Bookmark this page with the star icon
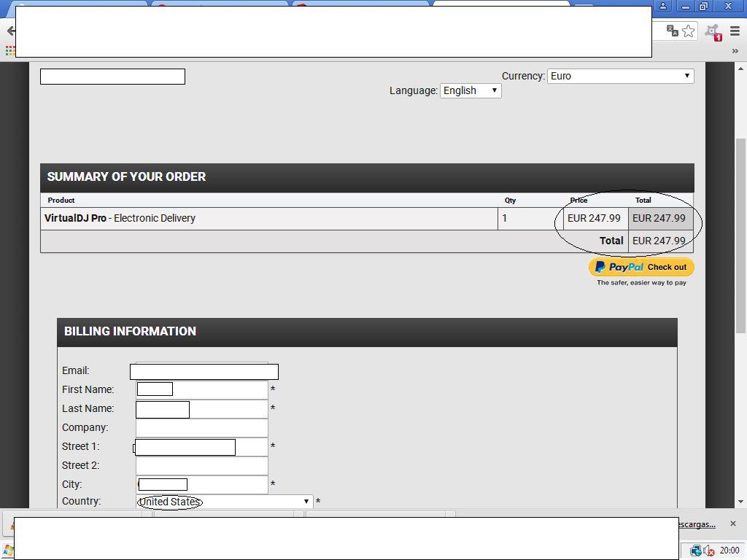Screen dimensions: 747x560 (689, 31)
